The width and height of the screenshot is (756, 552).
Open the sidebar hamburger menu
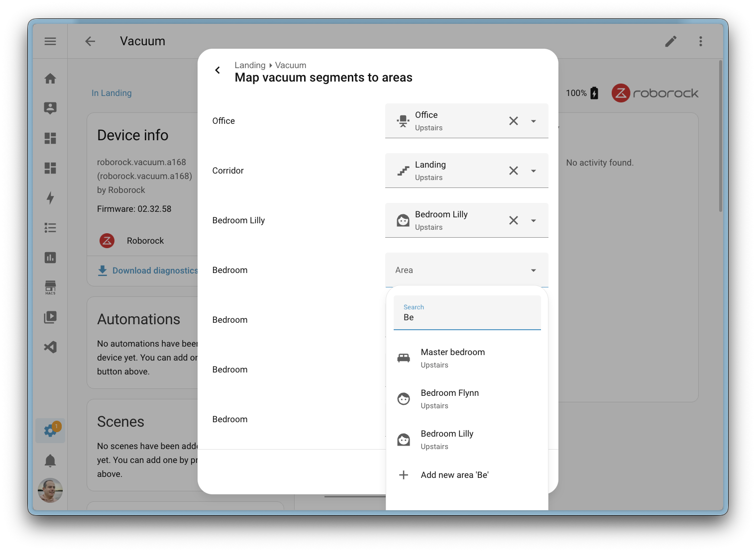(x=50, y=41)
